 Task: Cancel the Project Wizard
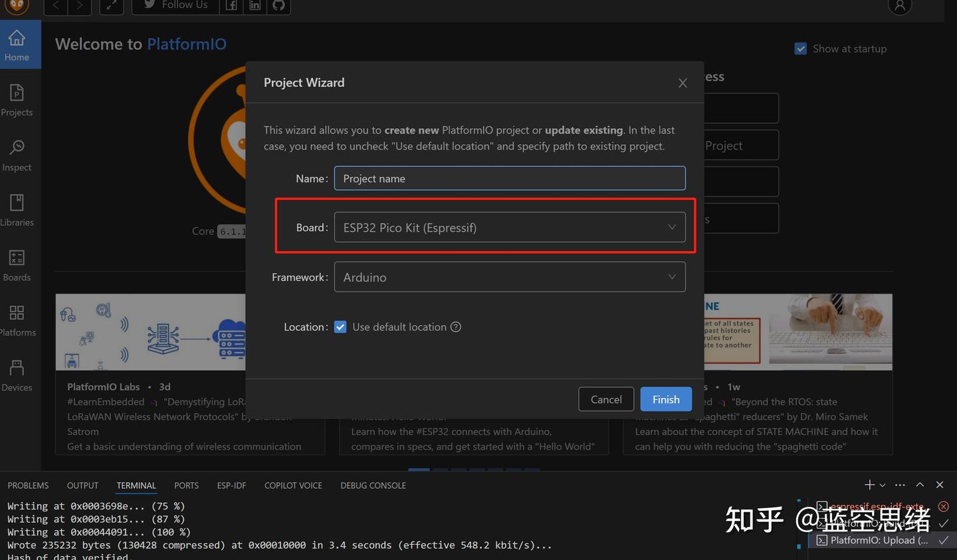pyautogui.click(x=606, y=399)
